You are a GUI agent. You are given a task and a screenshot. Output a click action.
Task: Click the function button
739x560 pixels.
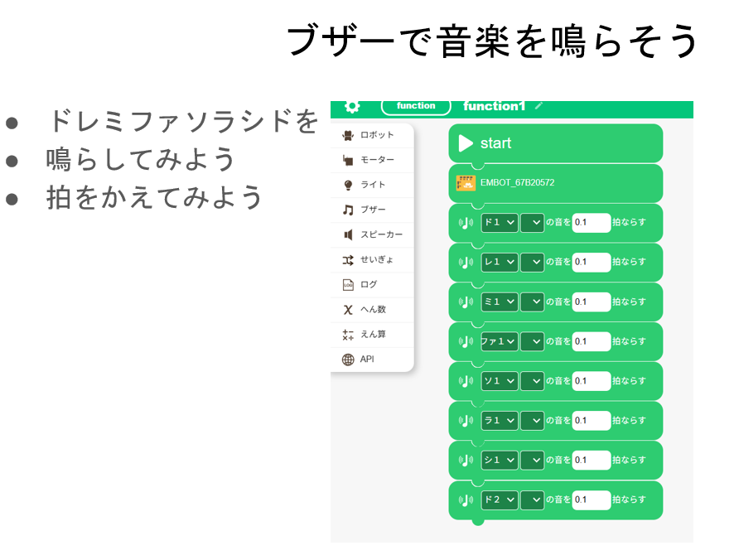[x=416, y=106]
